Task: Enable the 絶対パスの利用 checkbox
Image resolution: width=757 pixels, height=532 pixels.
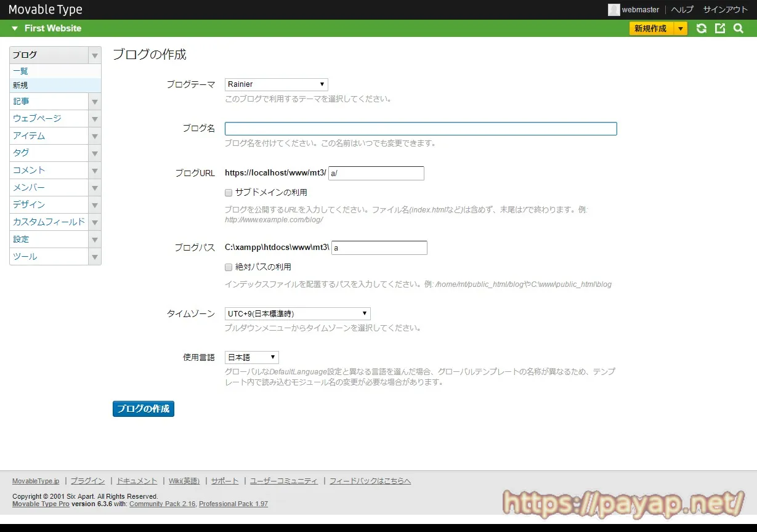Action: click(x=229, y=267)
